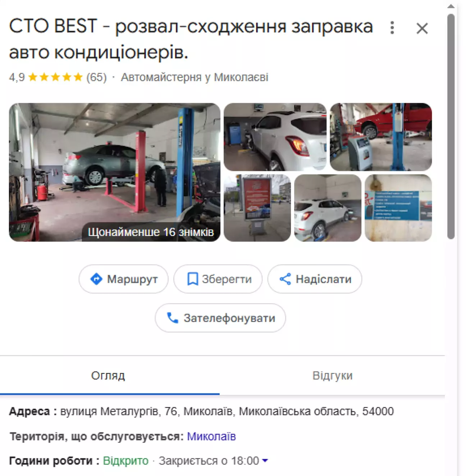466x476 pixels.
Task: Switch to the Відгуки tab
Action: tap(332, 376)
